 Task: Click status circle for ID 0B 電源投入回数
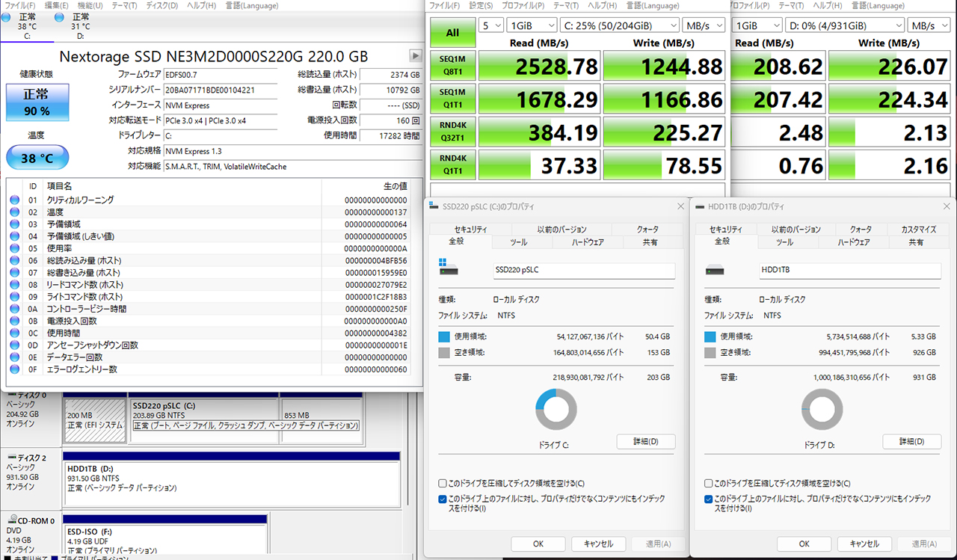[14, 321]
